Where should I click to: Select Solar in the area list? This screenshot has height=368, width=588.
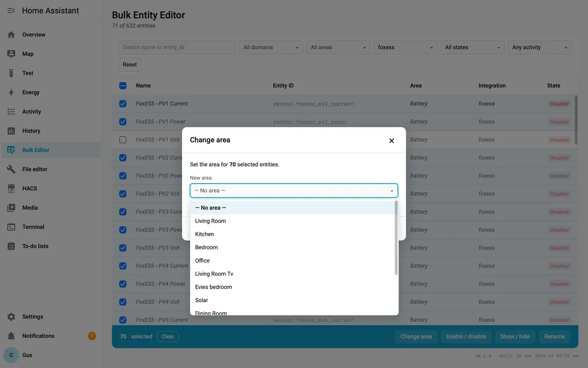(293, 301)
